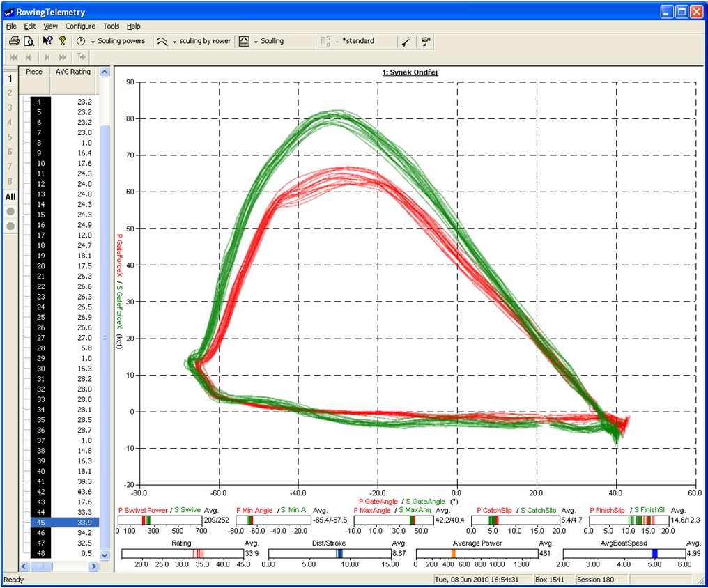Open the sculling by rower dropdown arrow
This screenshot has height=588, width=708.
pos(174,42)
